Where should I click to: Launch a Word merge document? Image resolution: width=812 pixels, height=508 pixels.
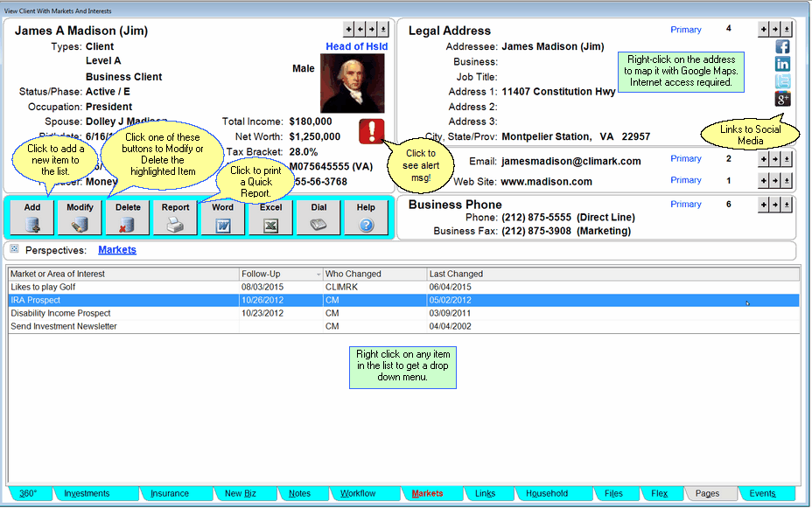pos(223,217)
